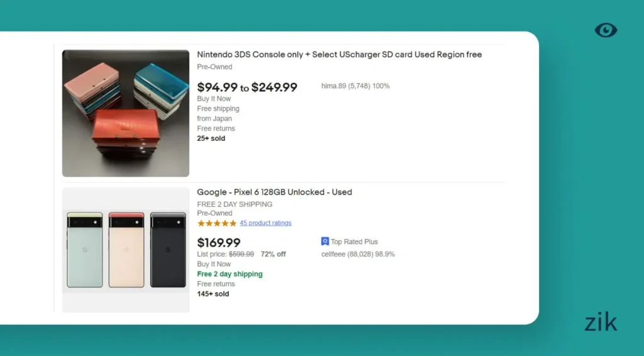Click the Top Rated Plus badge icon
Screen dimensions: 644x356
tap(325, 242)
